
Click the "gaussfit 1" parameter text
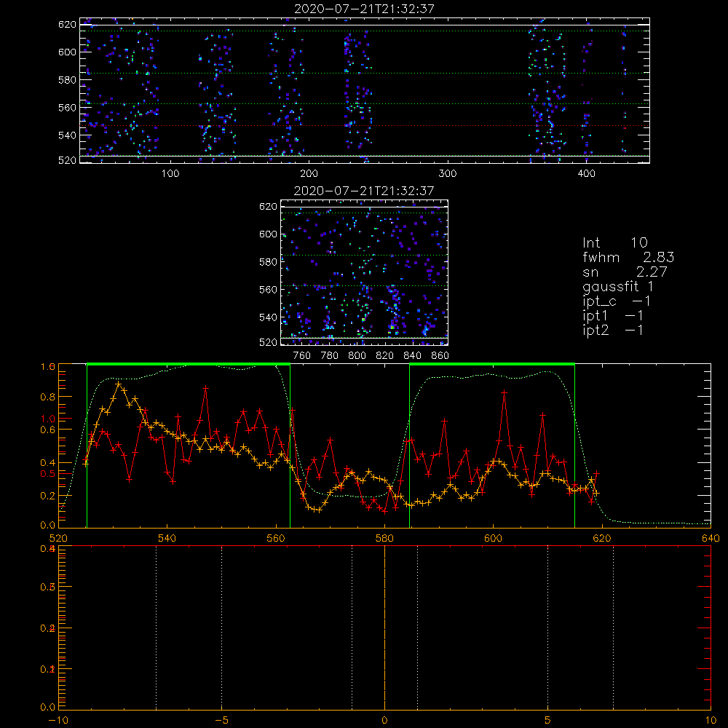[x=618, y=286]
